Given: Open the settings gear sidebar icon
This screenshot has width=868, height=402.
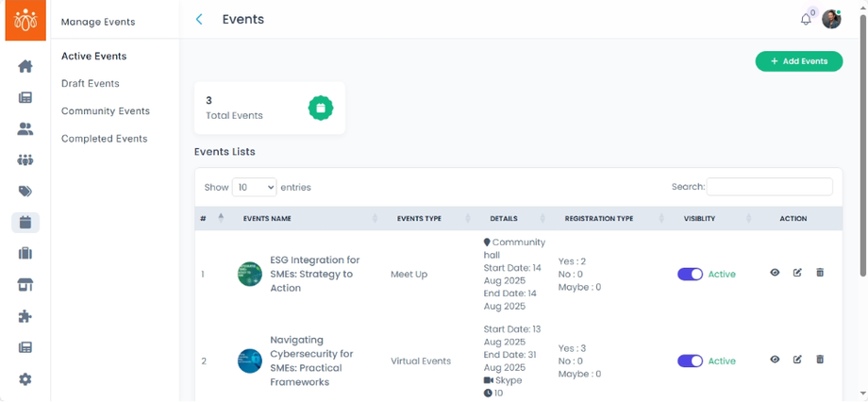Looking at the screenshot, I should [x=25, y=379].
